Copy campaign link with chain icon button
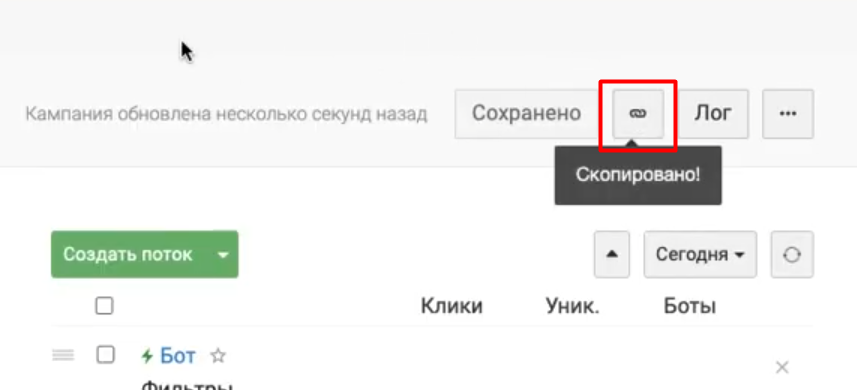Viewport: 857px width, 390px height. point(638,114)
